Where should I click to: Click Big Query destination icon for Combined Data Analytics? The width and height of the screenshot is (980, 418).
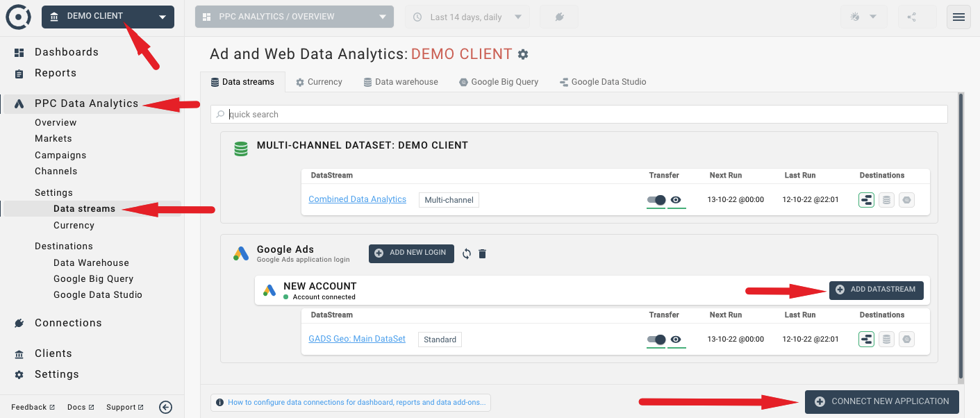coord(906,200)
